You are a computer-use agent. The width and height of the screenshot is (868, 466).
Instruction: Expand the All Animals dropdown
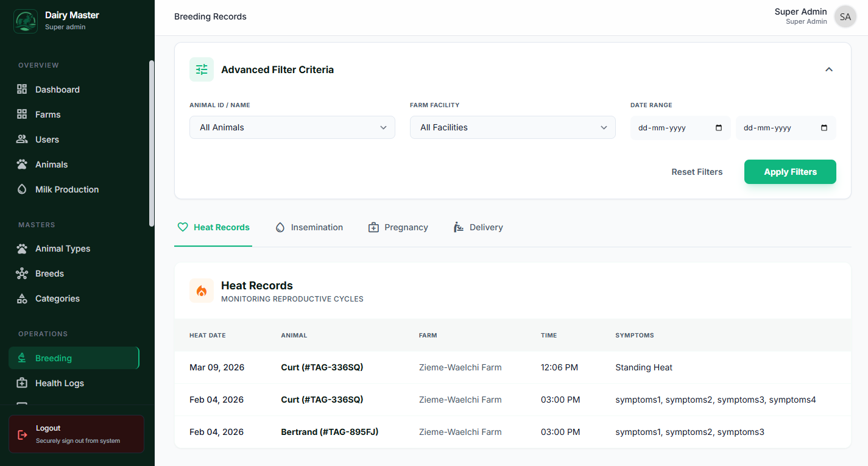pyautogui.click(x=292, y=127)
